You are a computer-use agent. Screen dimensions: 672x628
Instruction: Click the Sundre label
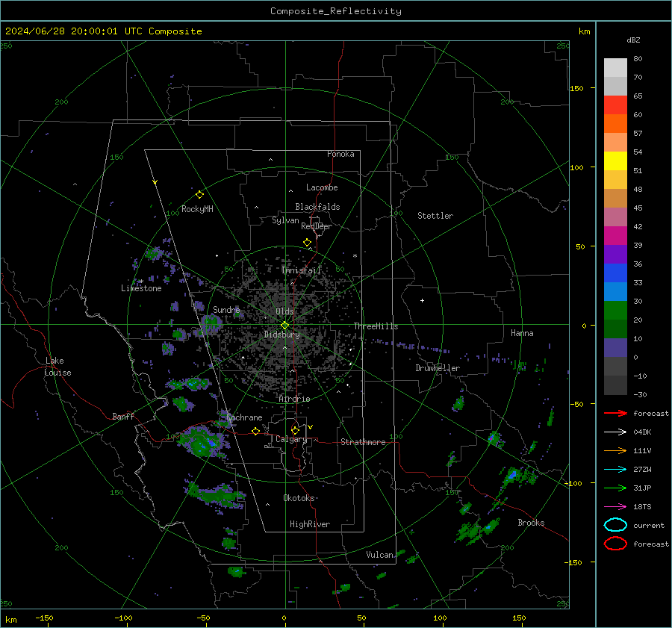tap(226, 309)
